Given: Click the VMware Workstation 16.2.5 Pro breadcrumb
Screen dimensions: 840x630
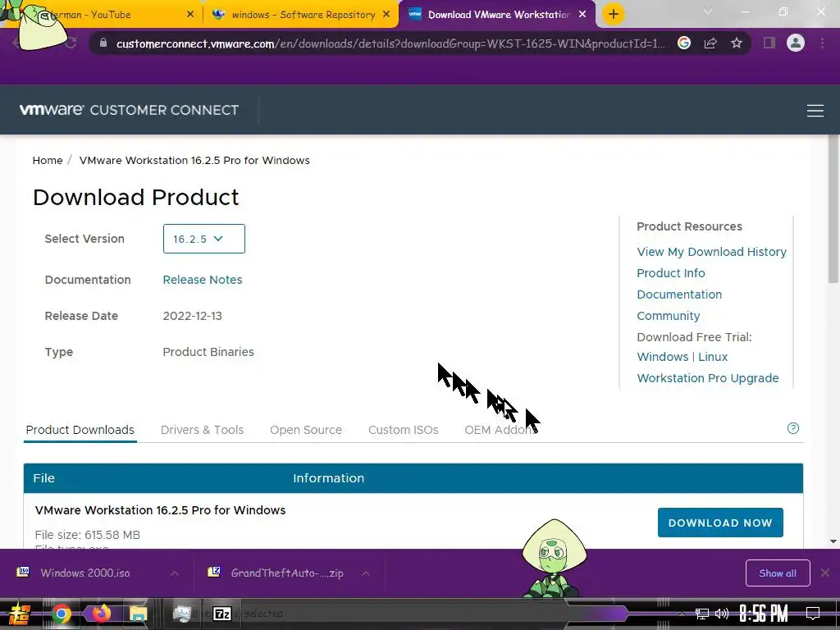Looking at the screenshot, I should pos(194,160).
